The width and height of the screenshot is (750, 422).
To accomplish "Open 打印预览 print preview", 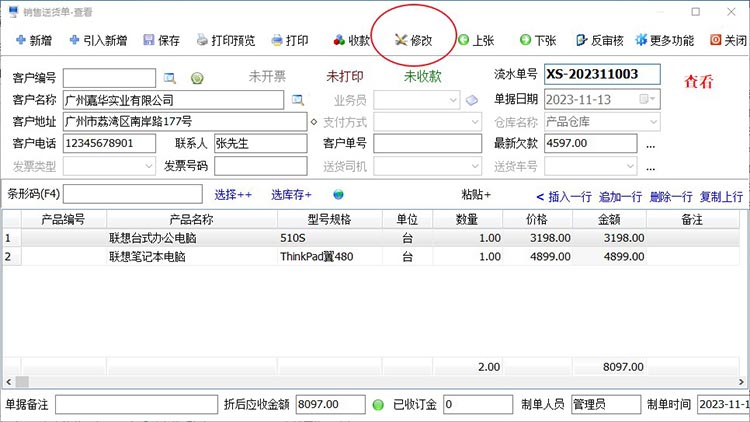I will (x=226, y=41).
